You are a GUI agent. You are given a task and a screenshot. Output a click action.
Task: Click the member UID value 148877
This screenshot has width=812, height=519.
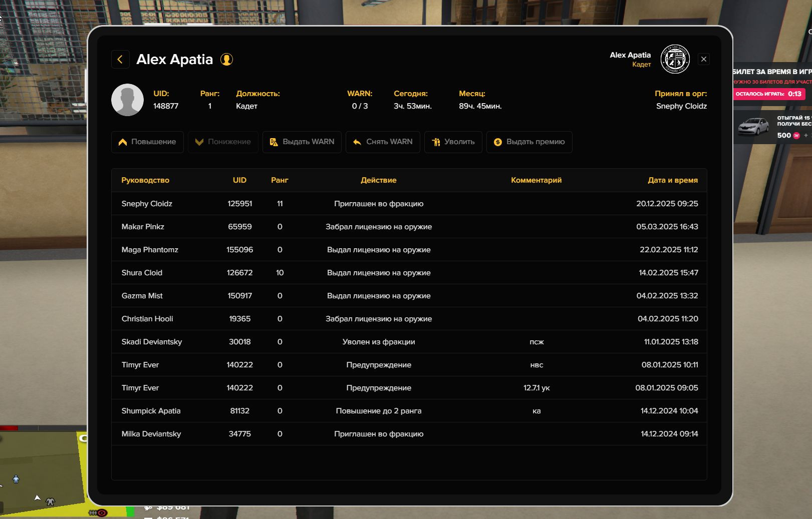pyautogui.click(x=166, y=106)
